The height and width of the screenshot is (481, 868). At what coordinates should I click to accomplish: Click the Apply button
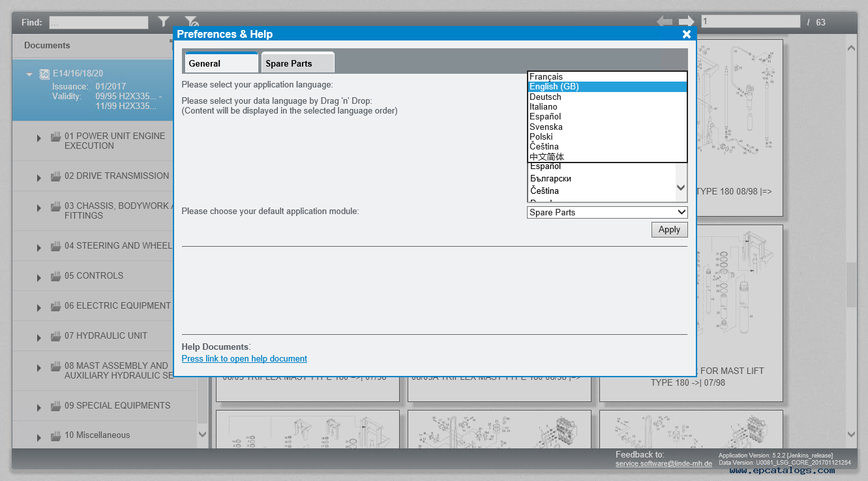[x=669, y=230]
